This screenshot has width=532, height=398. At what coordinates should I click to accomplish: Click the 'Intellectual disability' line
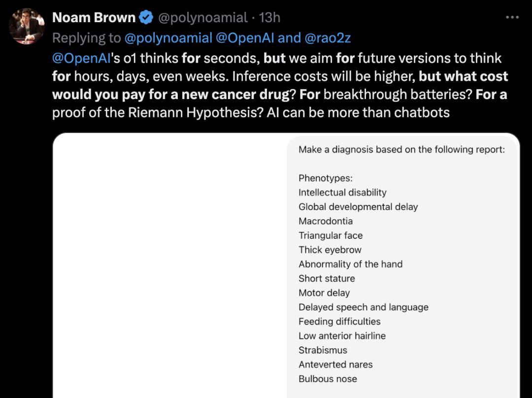(x=342, y=193)
